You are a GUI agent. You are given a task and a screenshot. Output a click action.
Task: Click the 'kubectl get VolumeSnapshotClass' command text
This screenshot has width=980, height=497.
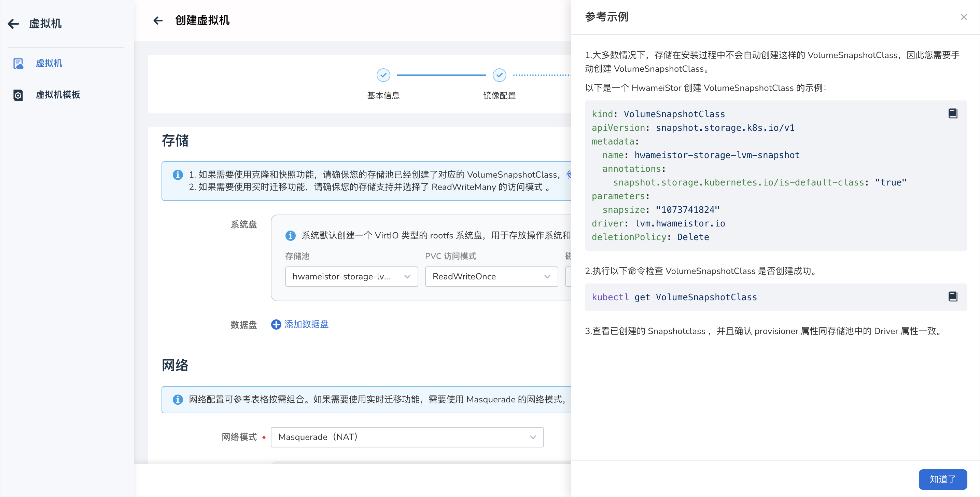coord(674,297)
